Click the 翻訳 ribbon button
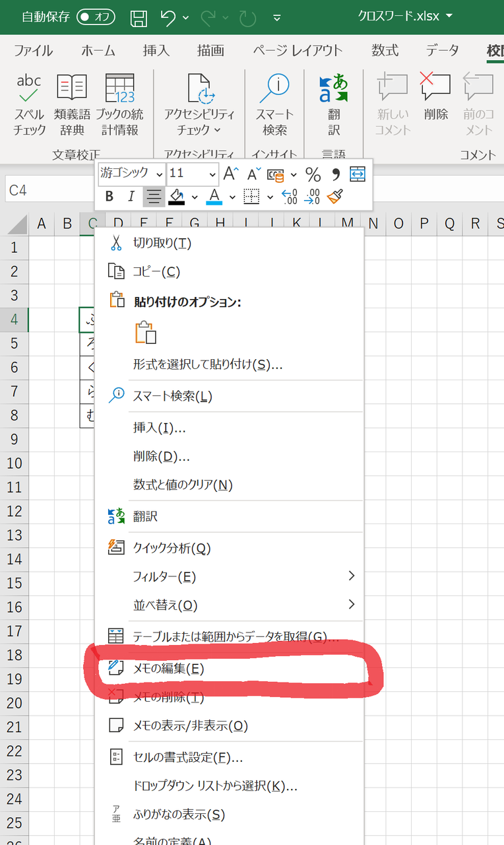The image size is (504, 845). [x=334, y=105]
